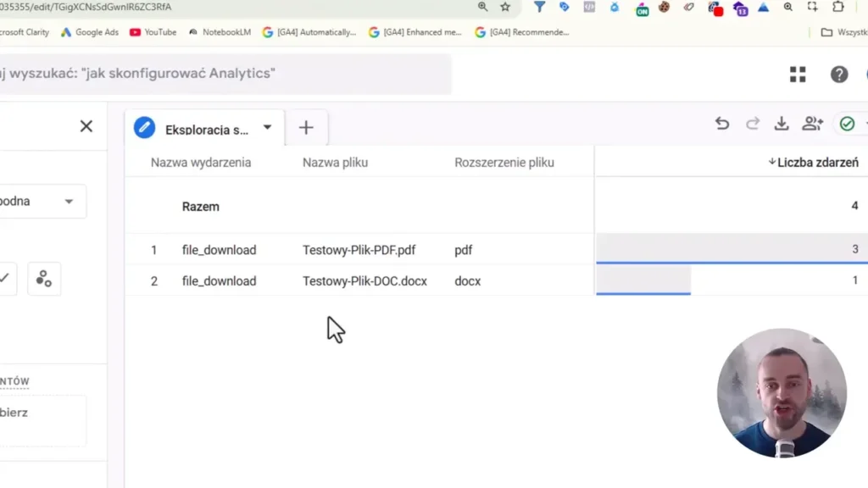Click Testowy-Plik-PDF.pdf cell
The width and height of the screenshot is (868, 488).
click(359, 250)
